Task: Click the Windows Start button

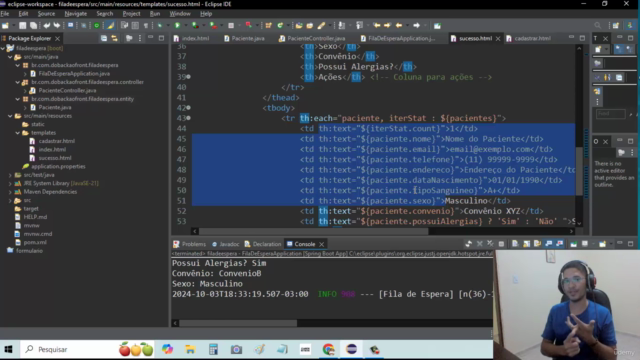Action: click(x=8, y=349)
